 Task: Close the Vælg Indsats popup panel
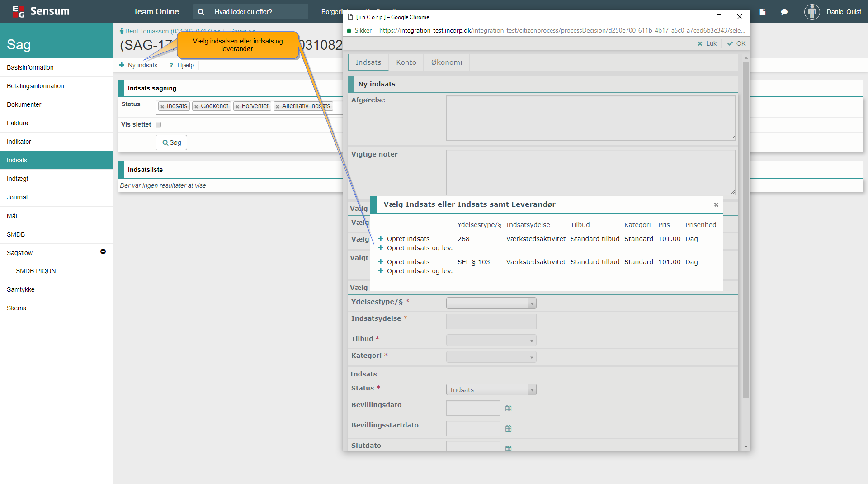pos(716,205)
